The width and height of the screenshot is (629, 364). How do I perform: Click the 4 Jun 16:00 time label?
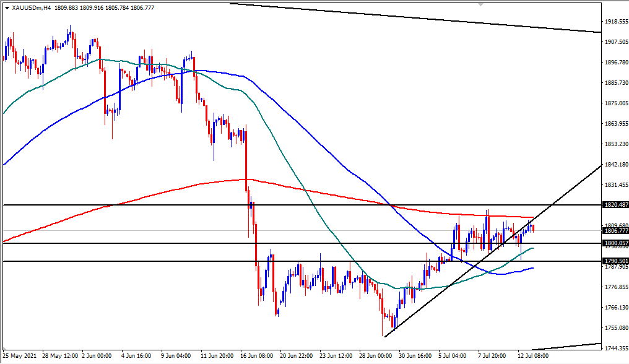[136, 355]
